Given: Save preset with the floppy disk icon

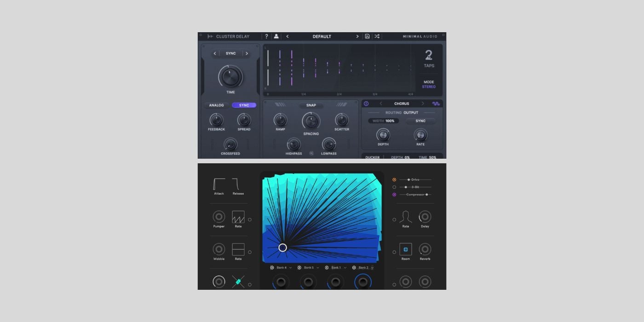Looking at the screenshot, I should point(367,36).
